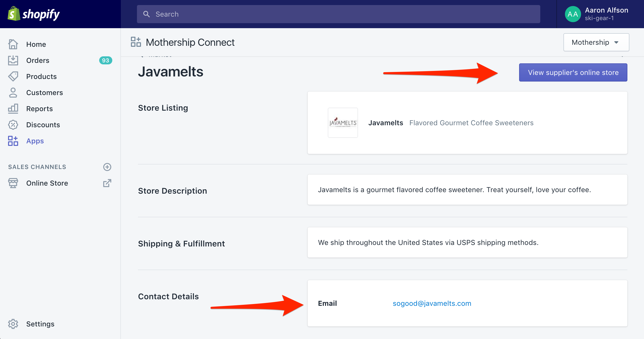The height and width of the screenshot is (339, 644).
Task: Expand the Mothership dropdown
Action: [x=596, y=42]
